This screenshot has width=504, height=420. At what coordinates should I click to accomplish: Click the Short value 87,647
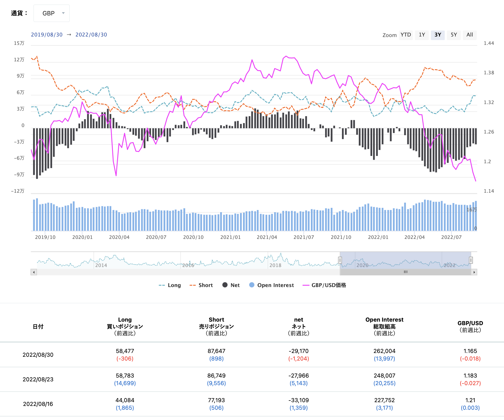[216, 351]
